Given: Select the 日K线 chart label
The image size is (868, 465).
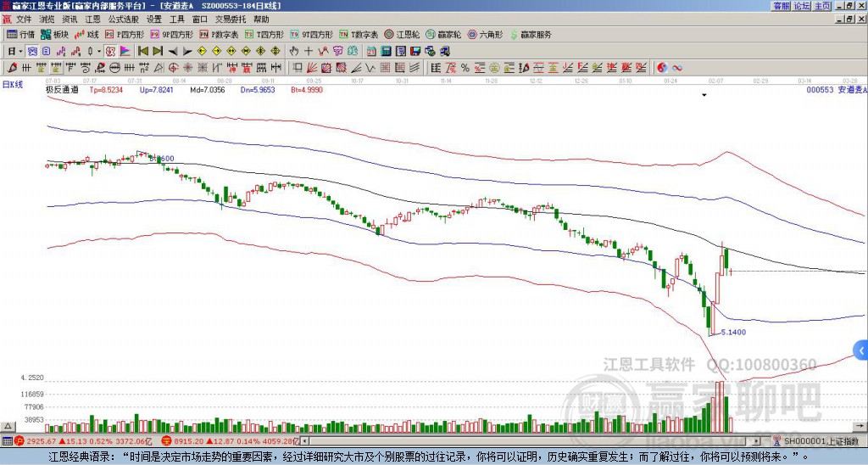Looking at the screenshot, I should (x=13, y=85).
